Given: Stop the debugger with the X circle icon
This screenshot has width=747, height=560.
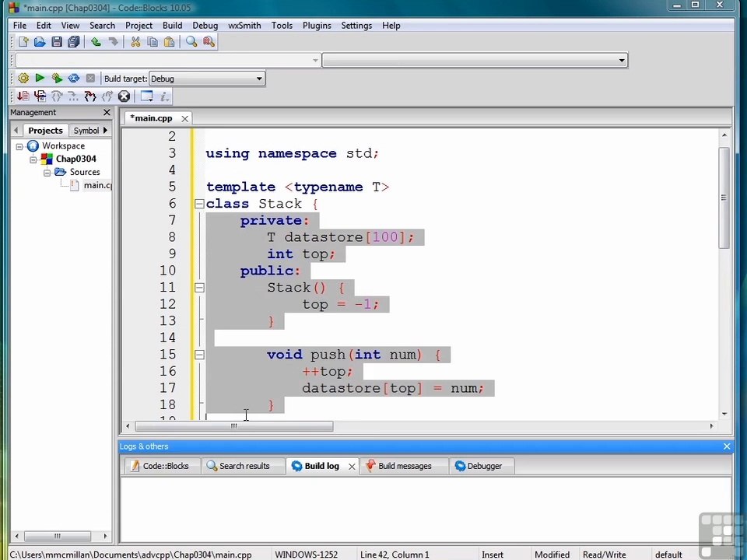Looking at the screenshot, I should coord(124,96).
